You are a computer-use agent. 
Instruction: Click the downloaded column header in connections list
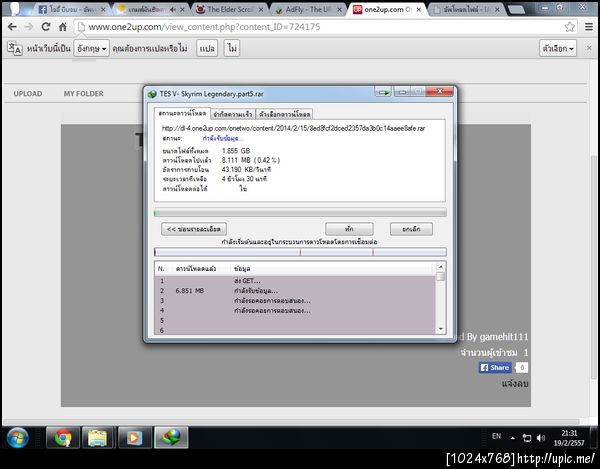pos(196,269)
